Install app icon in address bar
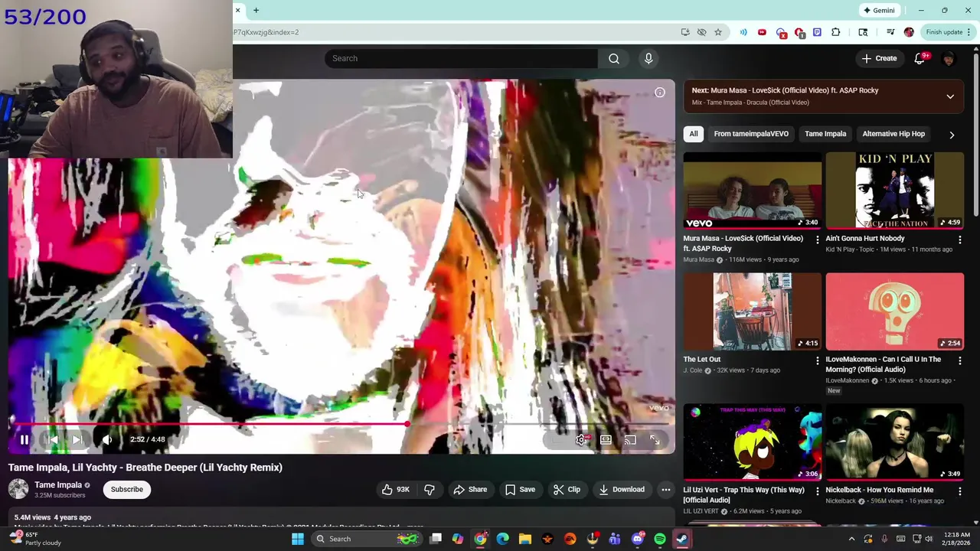The height and width of the screenshot is (551, 980). pyautogui.click(x=685, y=32)
